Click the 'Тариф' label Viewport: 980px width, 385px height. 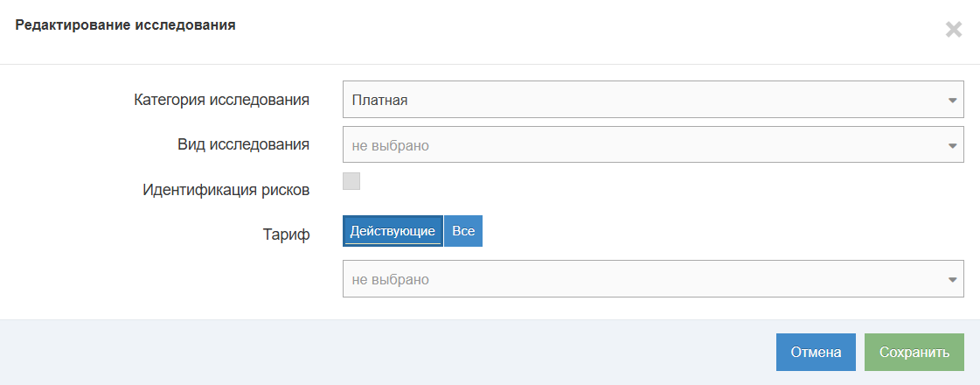point(288,234)
